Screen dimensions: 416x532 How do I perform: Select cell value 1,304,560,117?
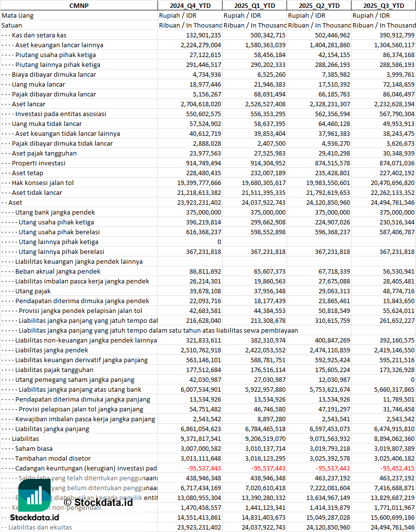point(394,45)
